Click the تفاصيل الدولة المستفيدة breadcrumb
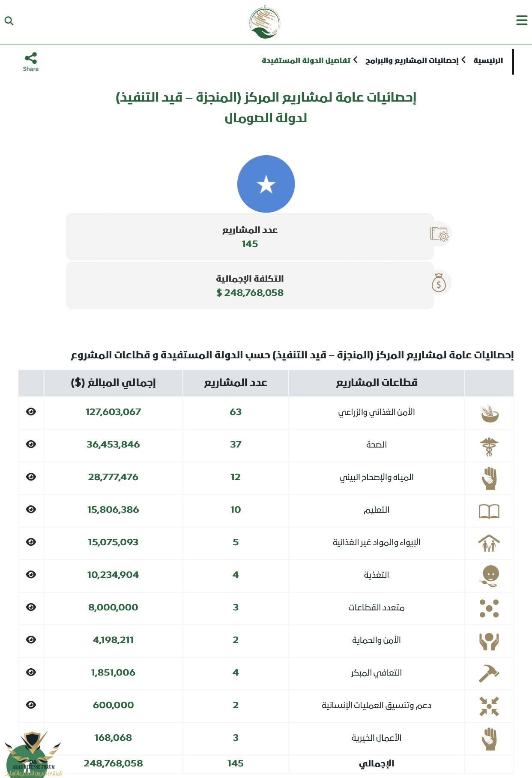Viewport: 532px width, 778px height. 306,60
